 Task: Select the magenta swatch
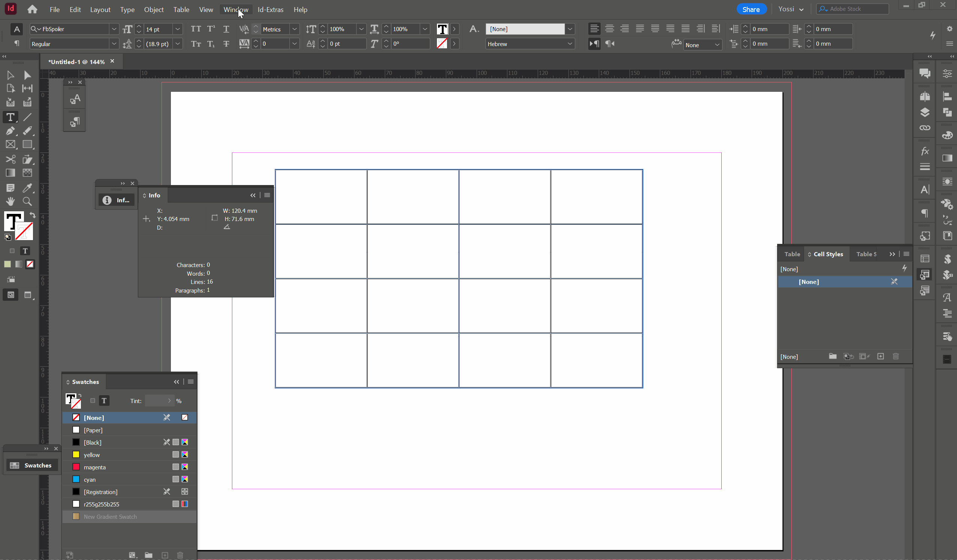tap(94, 467)
